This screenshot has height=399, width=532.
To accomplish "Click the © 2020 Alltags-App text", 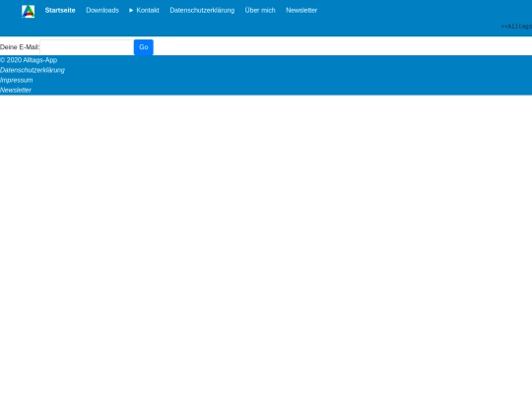I will click(29, 60).
